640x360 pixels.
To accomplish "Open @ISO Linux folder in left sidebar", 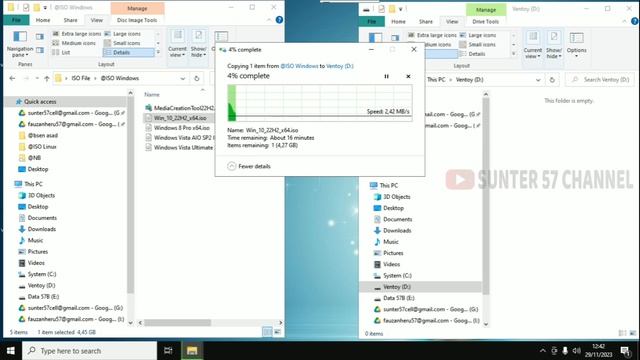I will point(42,147).
